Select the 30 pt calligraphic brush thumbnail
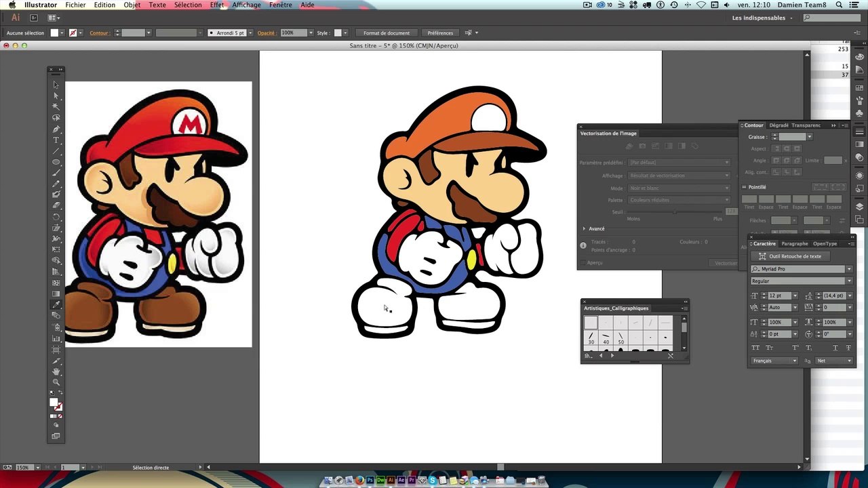This screenshot has height=488, width=868. pos(591,338)
